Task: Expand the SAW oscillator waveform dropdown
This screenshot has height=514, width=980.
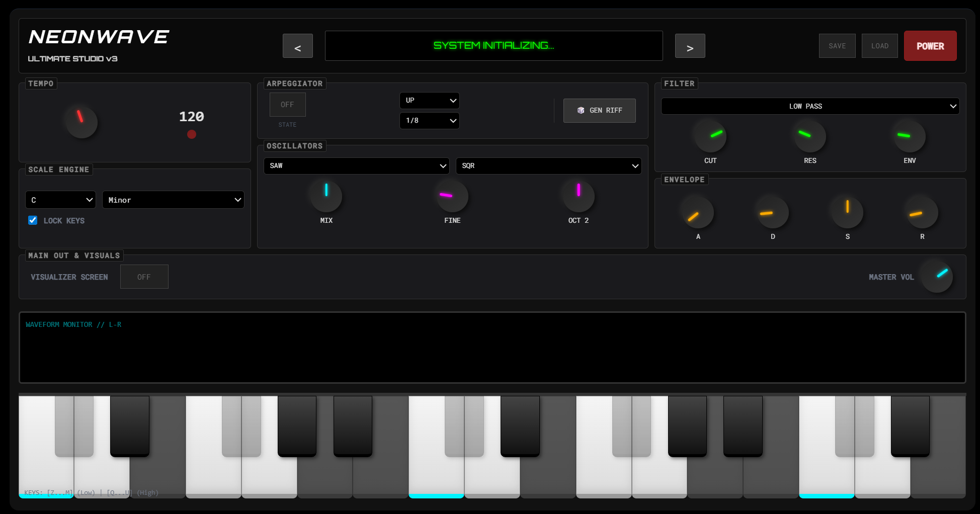Action: pos(356,166)
